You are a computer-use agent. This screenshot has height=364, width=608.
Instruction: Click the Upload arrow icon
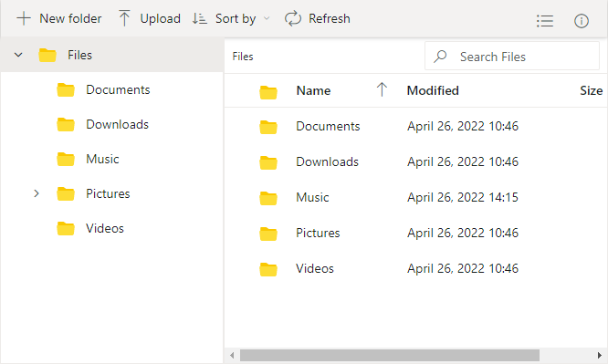124,18
